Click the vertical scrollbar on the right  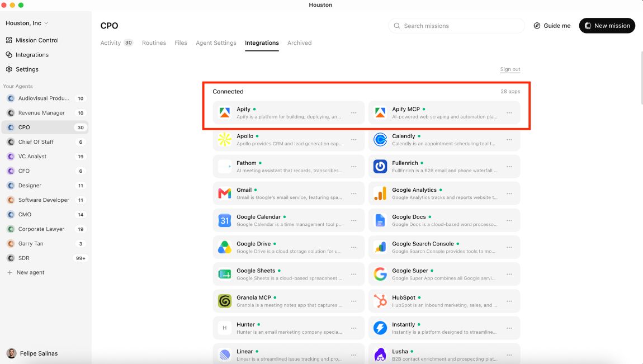coord(641,78)
